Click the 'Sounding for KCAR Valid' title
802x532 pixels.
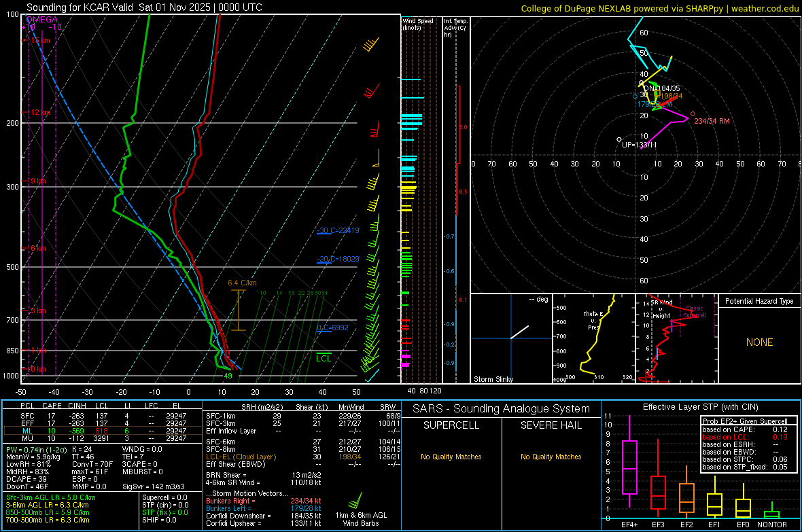(x=80, y=7)
